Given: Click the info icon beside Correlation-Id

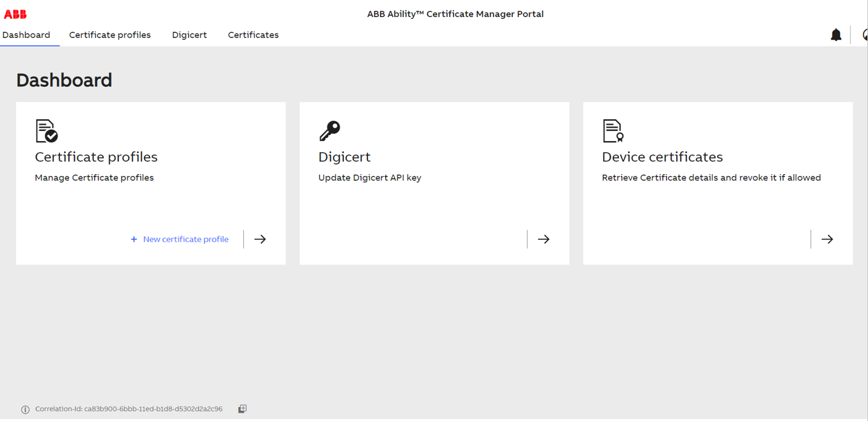Looking at the screenshot, I should [25, 410].
